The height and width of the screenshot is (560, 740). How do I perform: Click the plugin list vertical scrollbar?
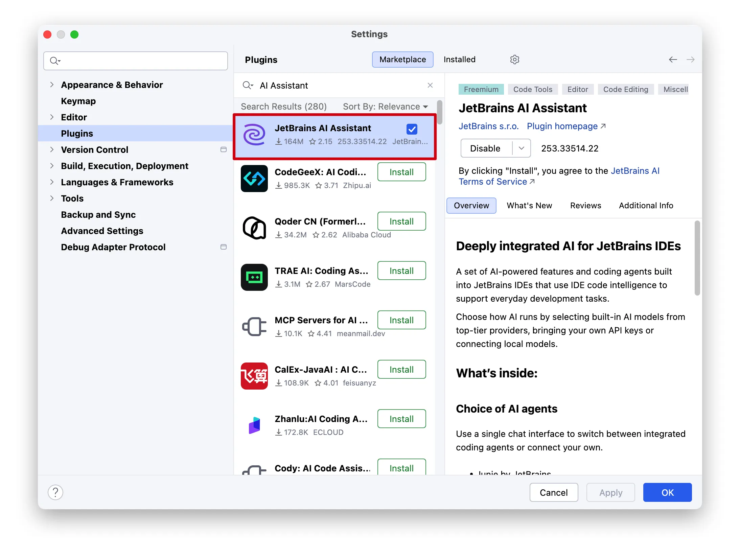(439, 112)
